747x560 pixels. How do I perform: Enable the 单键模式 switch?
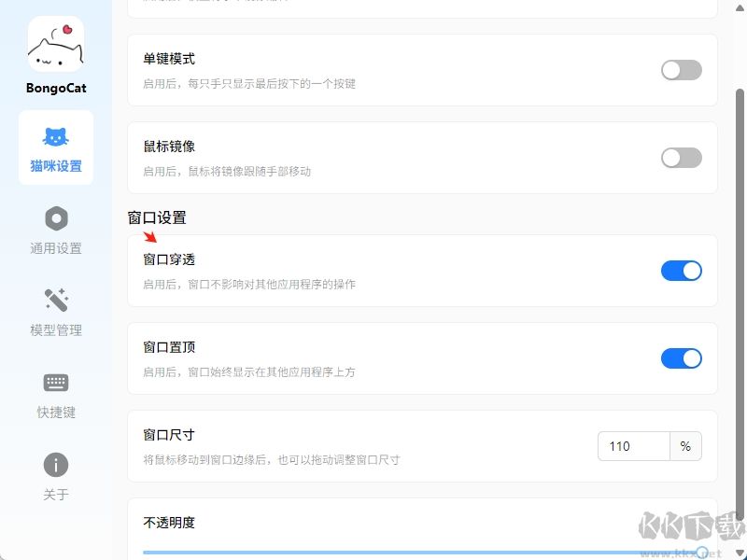(x=681, y=70)
